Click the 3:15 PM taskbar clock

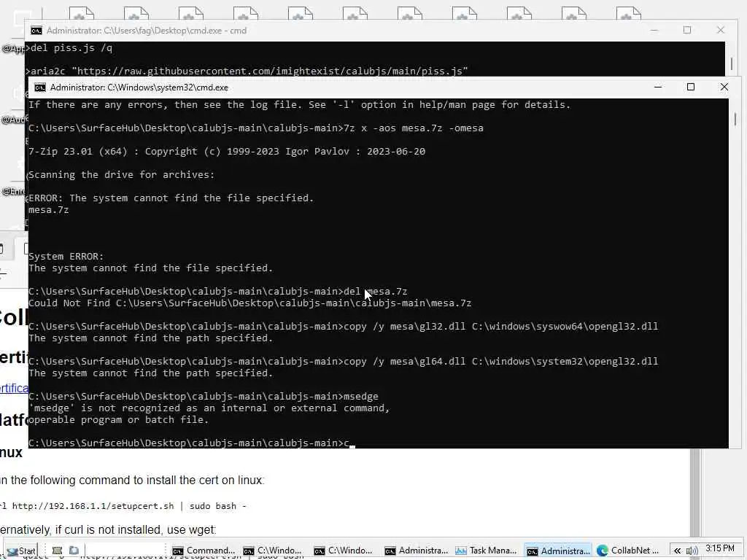click(x=720, y=548)
